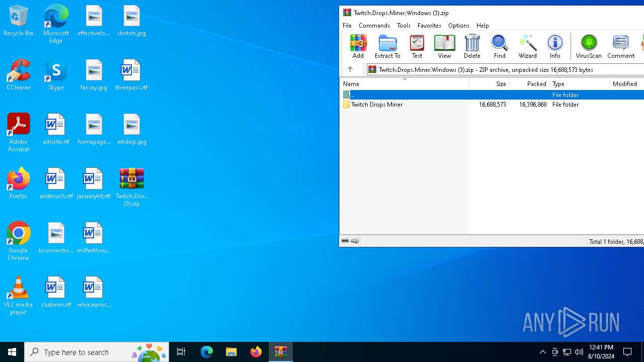This screenshot has width=644, height=362.
Task: Click the Delete toolbar icon
Action: [x=472, y=46]
